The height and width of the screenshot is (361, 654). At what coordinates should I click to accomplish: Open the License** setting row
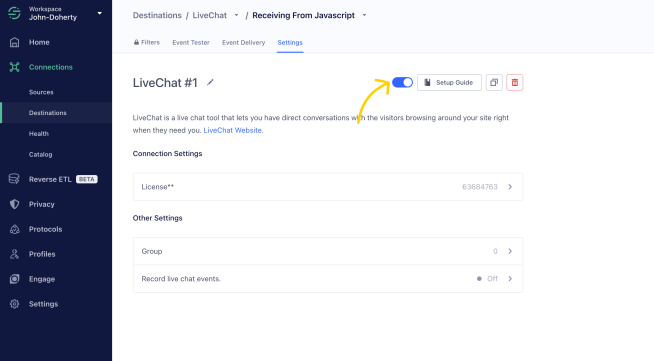point(328,187)
